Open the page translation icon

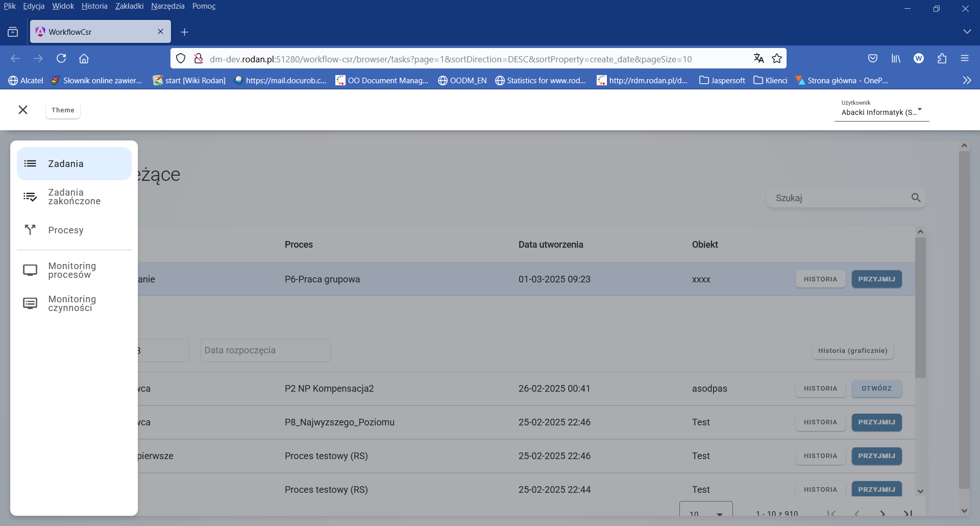[758, 58]
